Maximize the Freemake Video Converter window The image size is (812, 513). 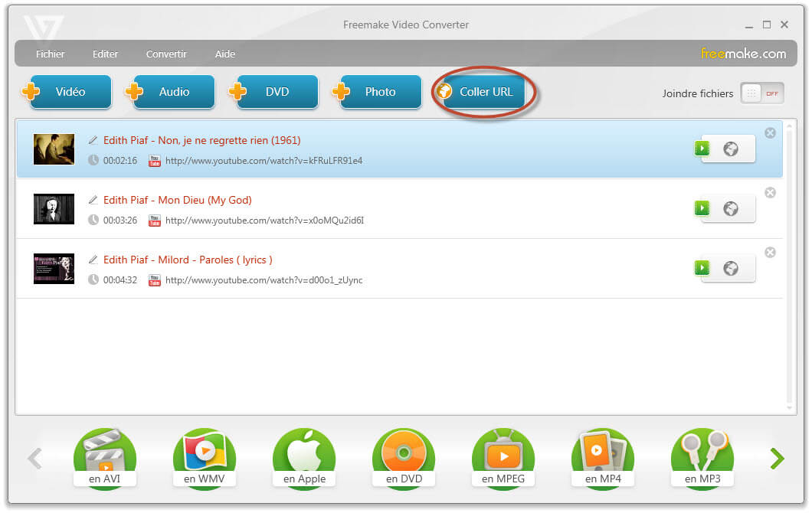pyautogui.click(x=767, y=25)
